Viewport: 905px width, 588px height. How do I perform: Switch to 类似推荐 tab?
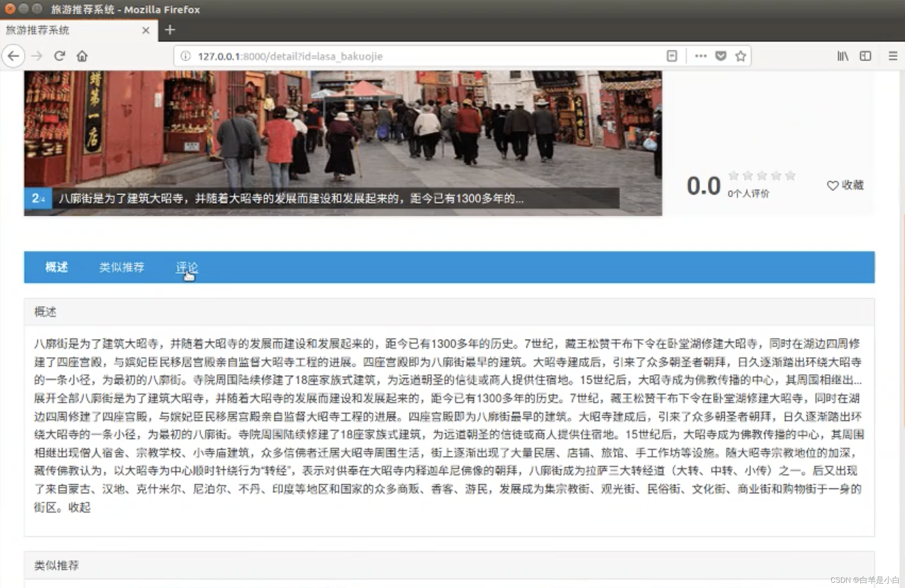(x=122, y=267)
